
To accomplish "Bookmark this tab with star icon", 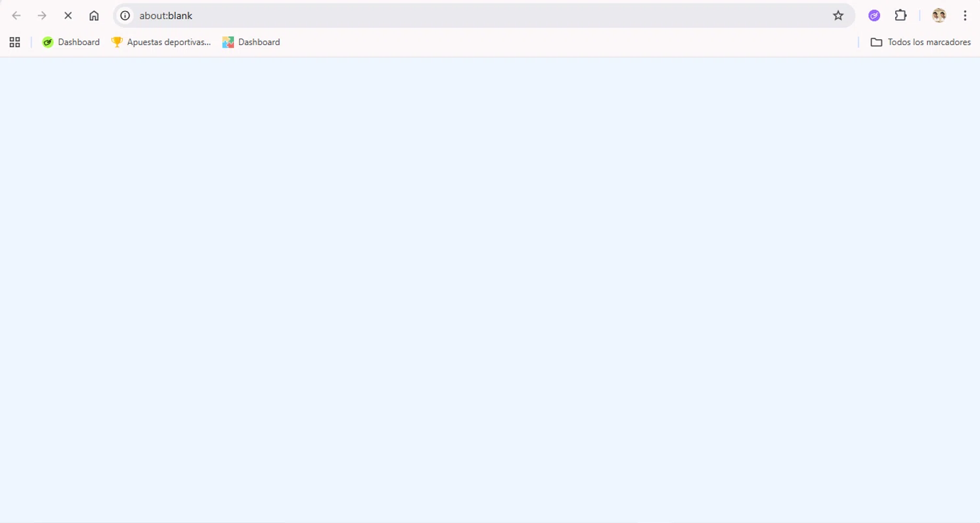I will [838, 16].
